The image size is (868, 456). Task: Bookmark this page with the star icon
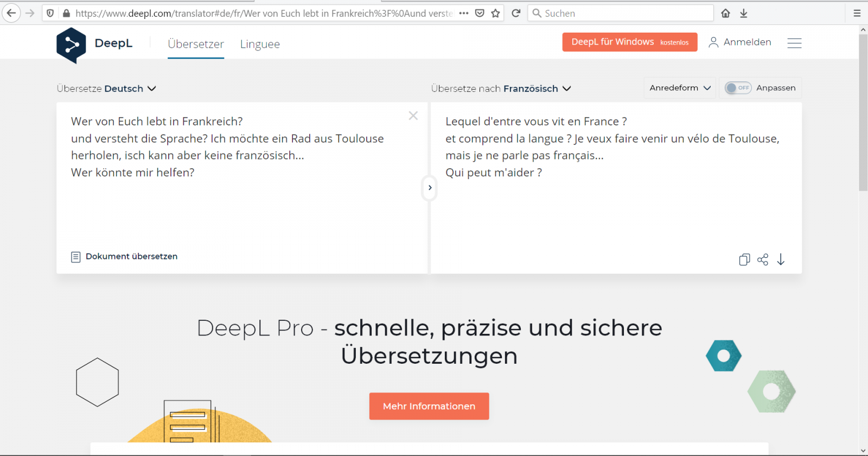coord(495,13)
